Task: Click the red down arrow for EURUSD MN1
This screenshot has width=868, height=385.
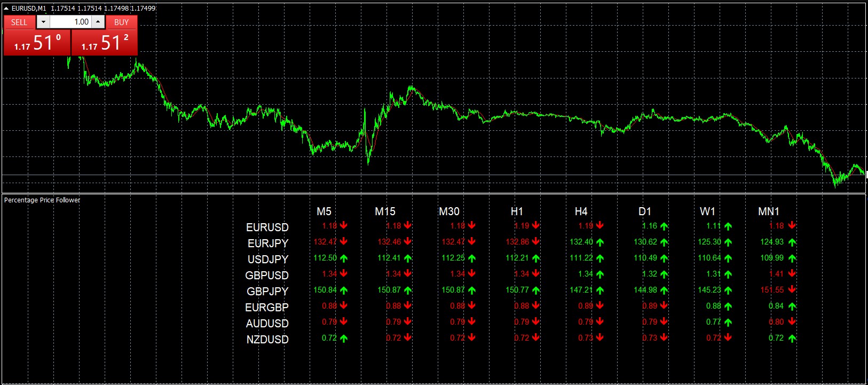Action: click(792, 226)
